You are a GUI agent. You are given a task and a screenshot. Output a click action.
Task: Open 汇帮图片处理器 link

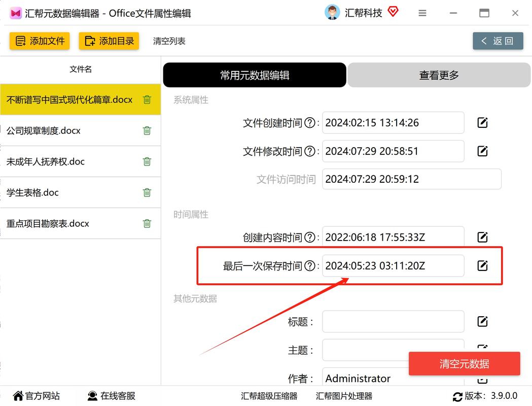click(344, 396)
